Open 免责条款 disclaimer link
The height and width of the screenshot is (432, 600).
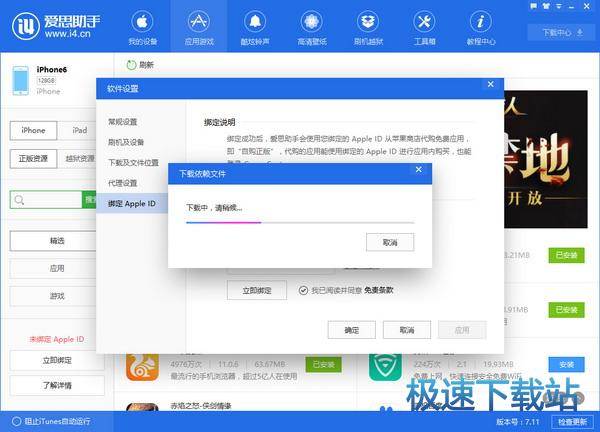pos(378,290)
